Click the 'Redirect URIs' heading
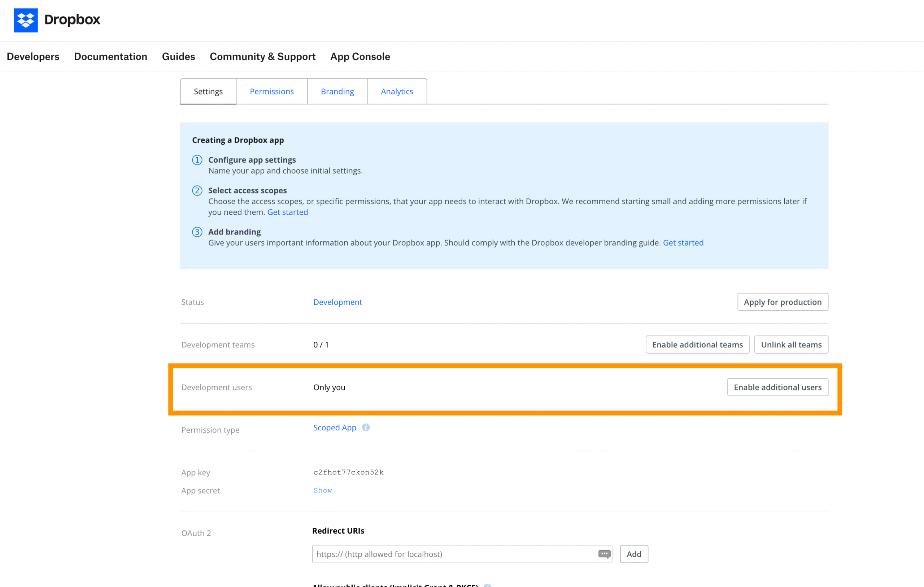The height and width of the screenshot is (587, 924). point(338,531)
